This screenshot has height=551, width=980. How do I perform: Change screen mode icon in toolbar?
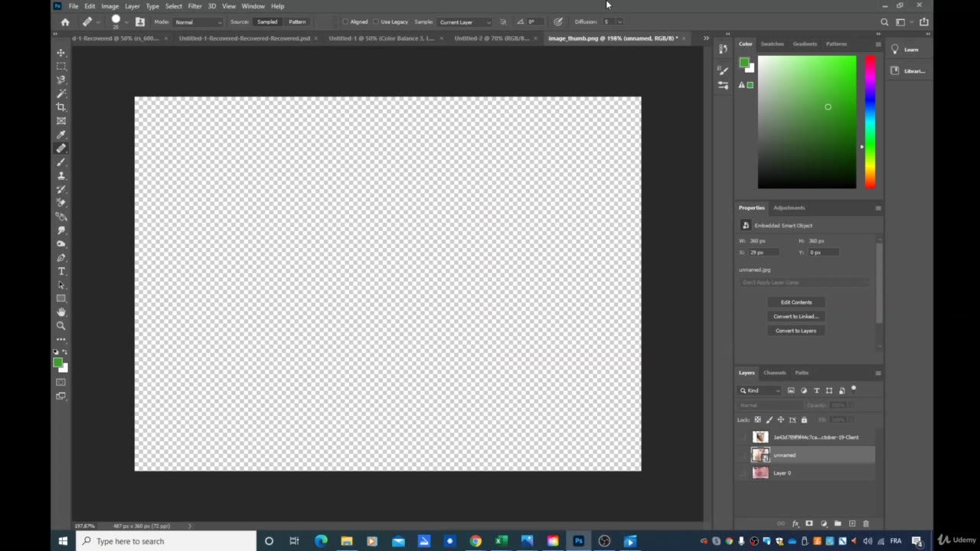click(61, 396)
